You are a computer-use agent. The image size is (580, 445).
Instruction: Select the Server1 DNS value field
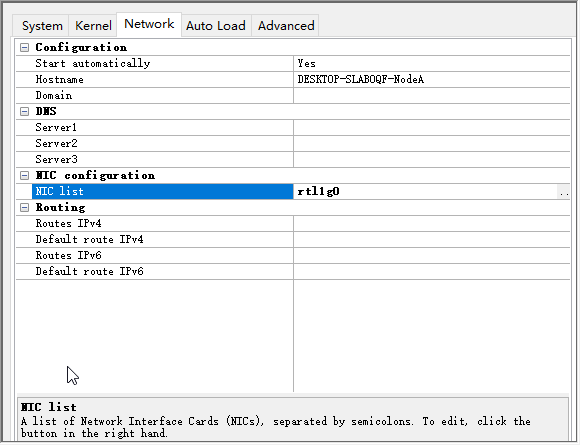click(x=432, y=128)
